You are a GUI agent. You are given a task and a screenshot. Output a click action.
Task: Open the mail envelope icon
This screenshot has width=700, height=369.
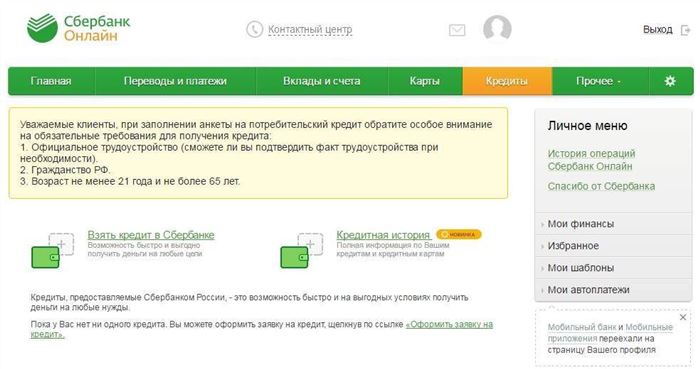[x=457, y=30]
